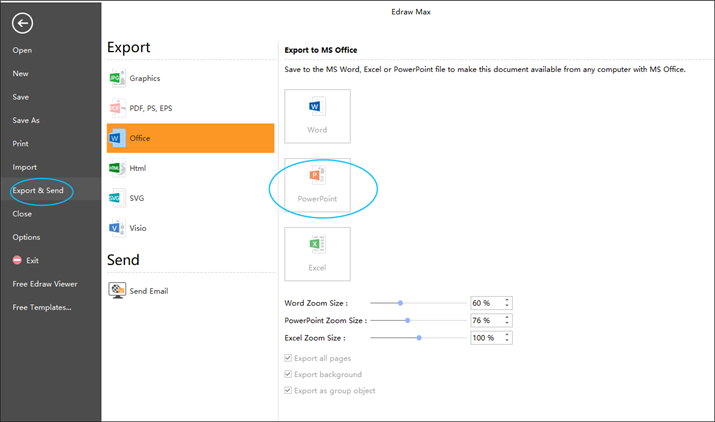Viewport: 715px width, 422px height.
Task: Choose Save in the sidebar
Action: [x=21, y=97]
